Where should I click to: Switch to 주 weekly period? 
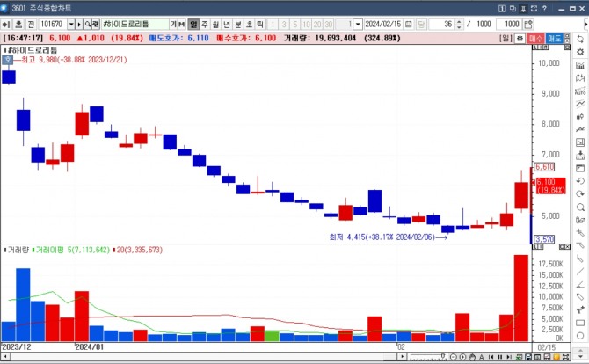click(205, 25)
